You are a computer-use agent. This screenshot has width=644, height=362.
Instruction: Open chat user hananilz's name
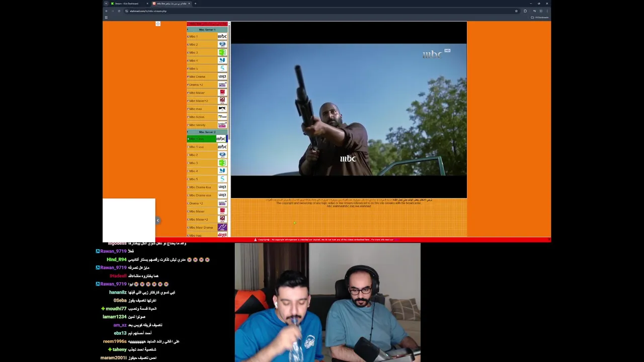pos(118,292)
